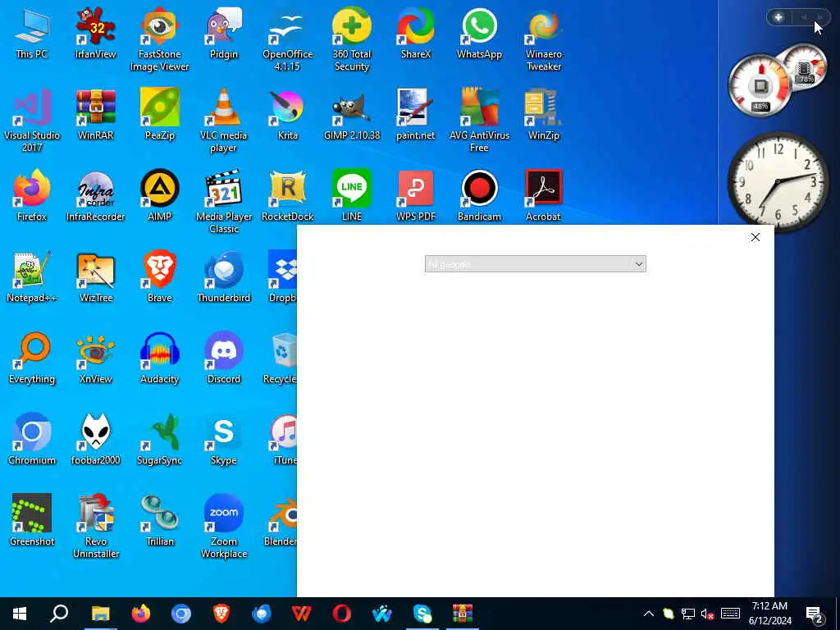Open File Explorer from the taskbar
The width and height of the screenshot is (840, 630).
(100, 614)
